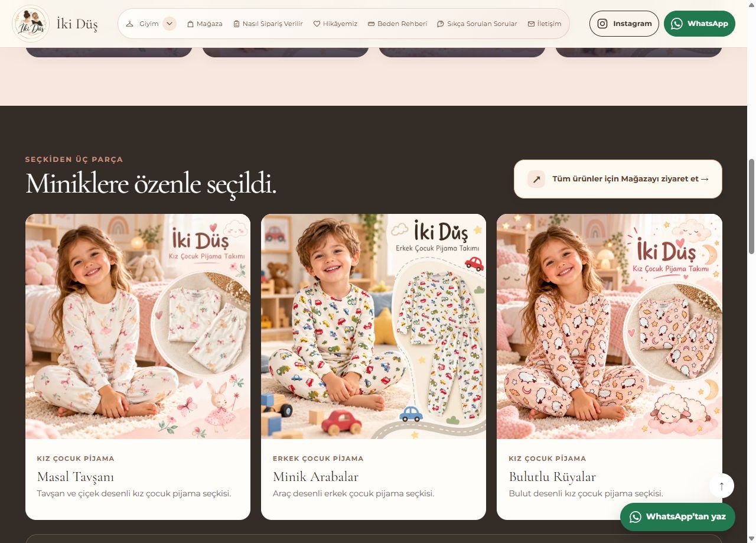Viewport: 756px width, 543px height.
Task: Click the ERKEK ÇOCUK PİJAMA category label
Action: pyautogui.click(x=318, y=459)
